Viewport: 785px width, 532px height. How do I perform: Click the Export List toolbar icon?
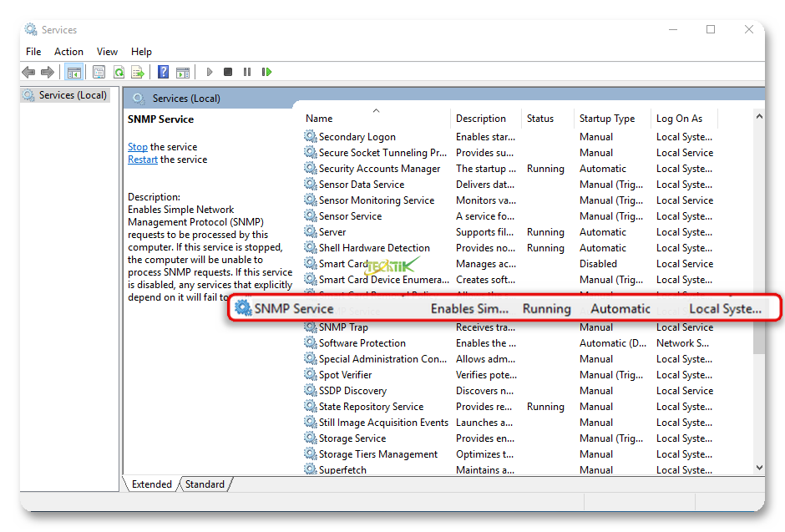point(138,73)
